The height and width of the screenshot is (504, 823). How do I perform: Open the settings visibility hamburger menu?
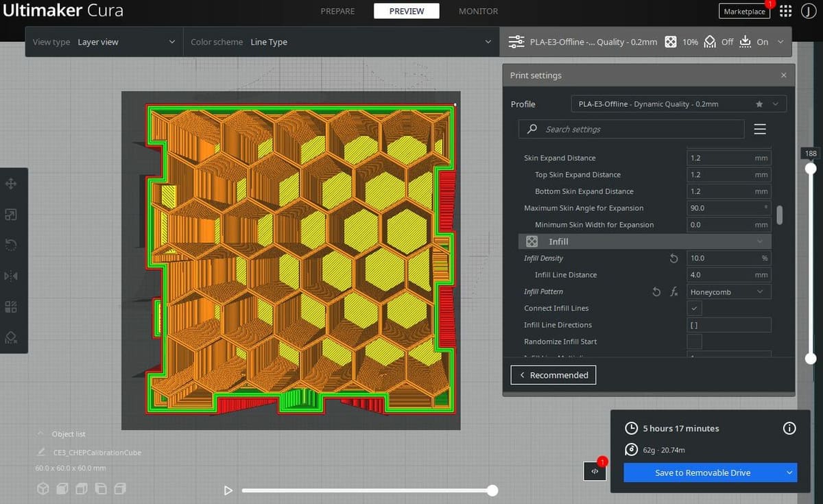pyautogui.click(x=760, y=129)
